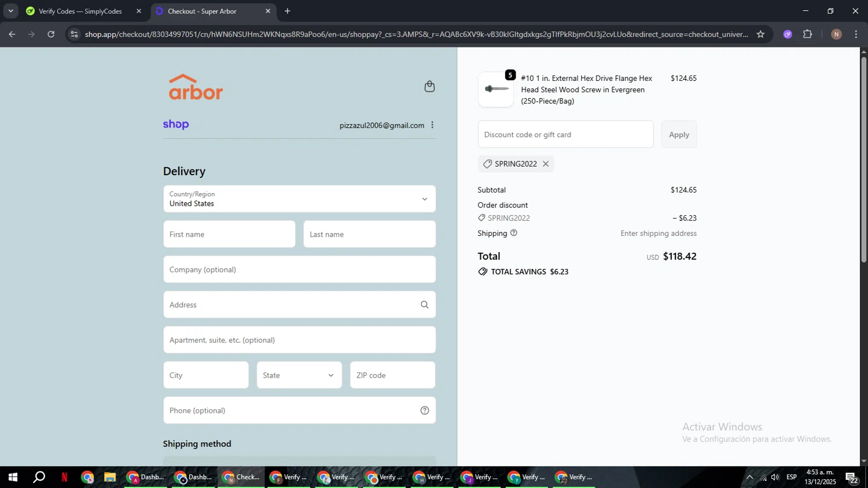Click the USD $118.42 total amount
Image resolution: width=868 pixels, height=488 pixels.
[x=671, y=256]
